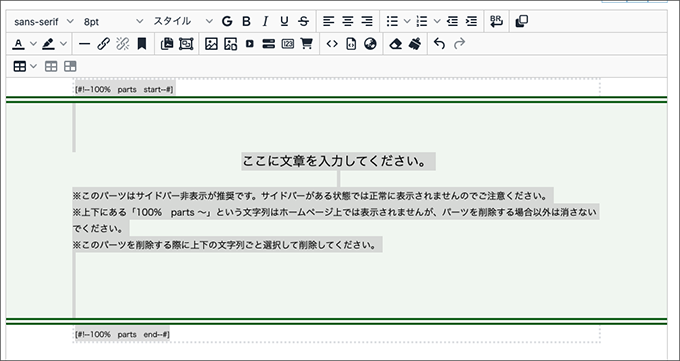This screenshot has height=361, width=680.
Task: Click the greyed merged-cell table icon
Action: [70, 66]
